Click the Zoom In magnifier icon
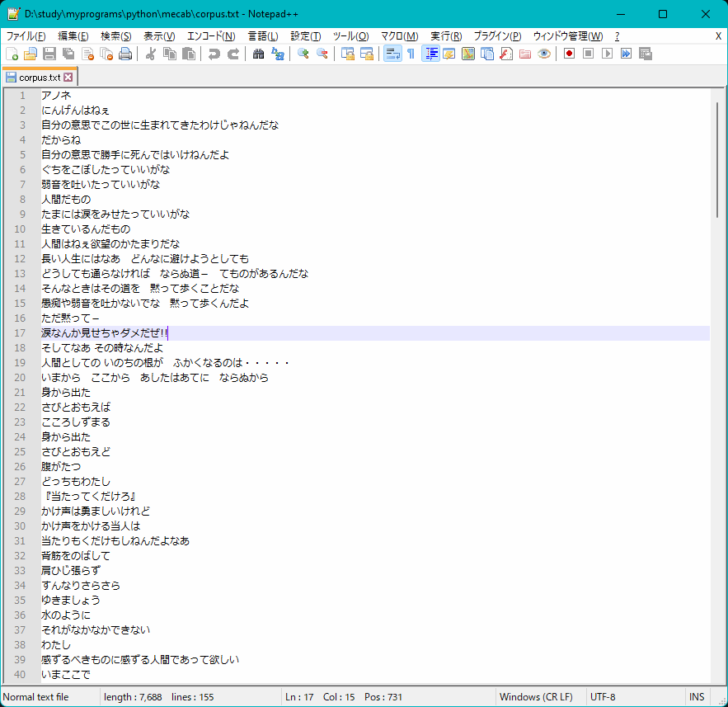Screen dimensions: 728x707 (x=303, y=54)
